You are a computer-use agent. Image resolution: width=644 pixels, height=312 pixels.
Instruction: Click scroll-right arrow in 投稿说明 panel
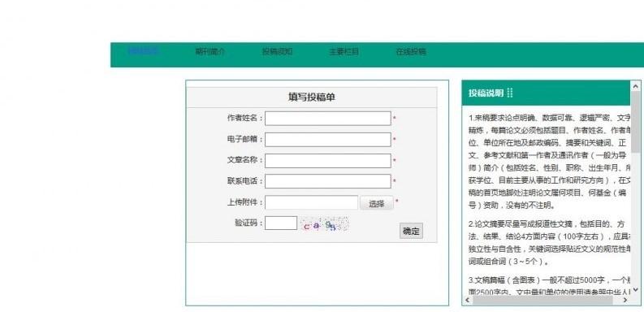(625, 300)
